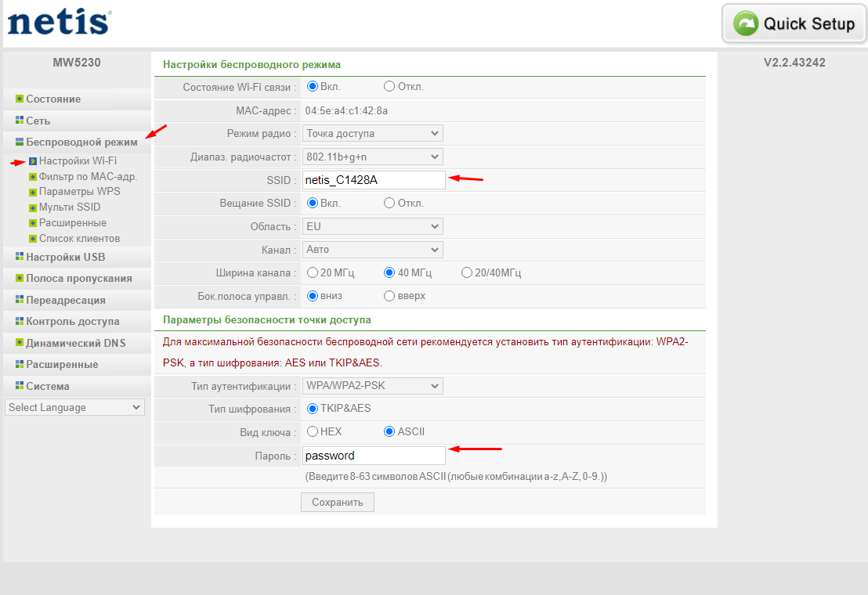Open the Список клиентов link
The height and width of the screenshot is (595, 868).
pos(79,239)
